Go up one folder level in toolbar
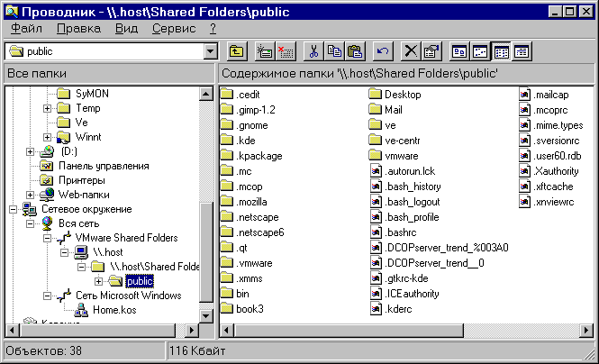 (x=237, y=51)
